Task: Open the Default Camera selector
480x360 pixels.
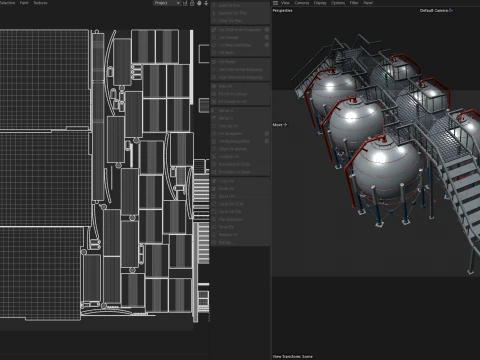Action: [436, 11]
